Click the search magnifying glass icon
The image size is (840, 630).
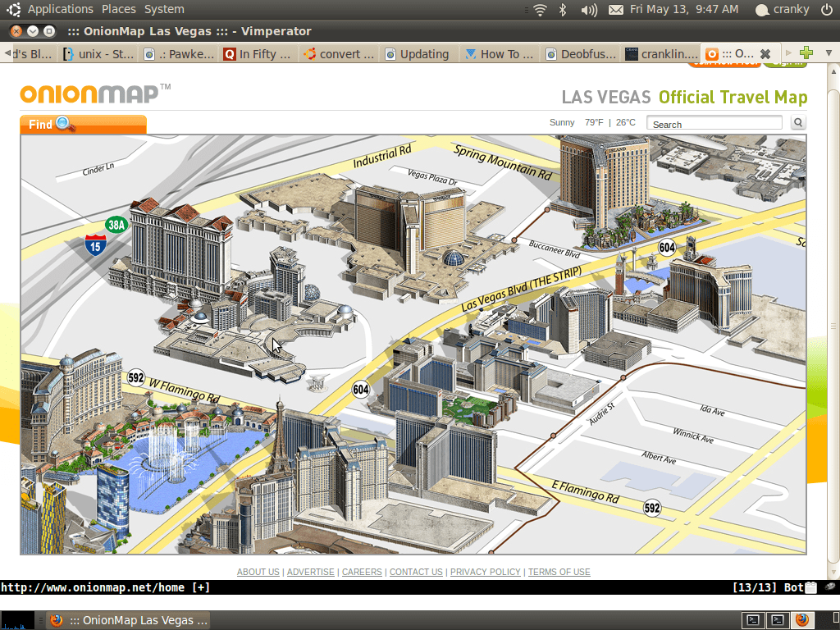tap(797, 122)
